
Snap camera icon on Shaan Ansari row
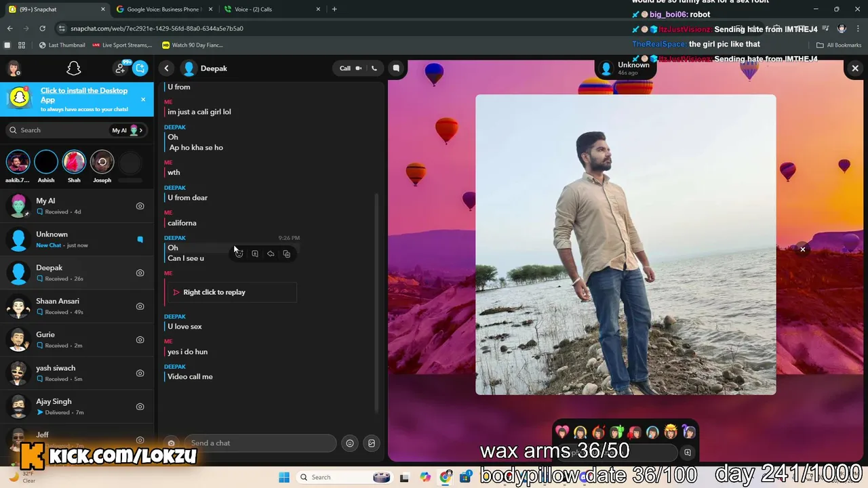pos(140,306)
